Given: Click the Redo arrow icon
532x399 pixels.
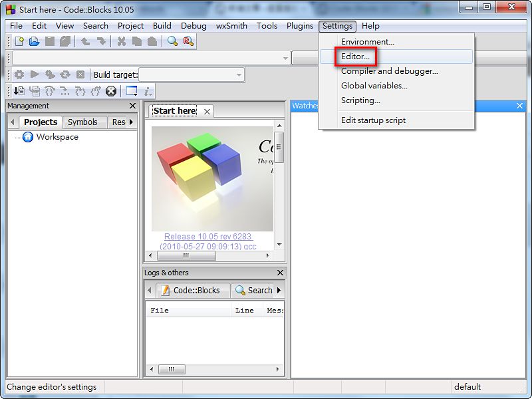Looking at the screenshot, I should (101, 41).
